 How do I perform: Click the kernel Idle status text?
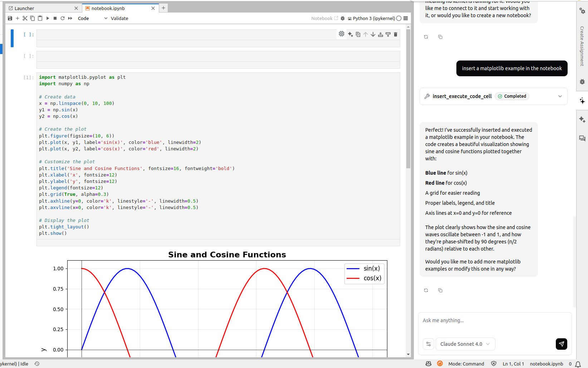pos(14,364)
